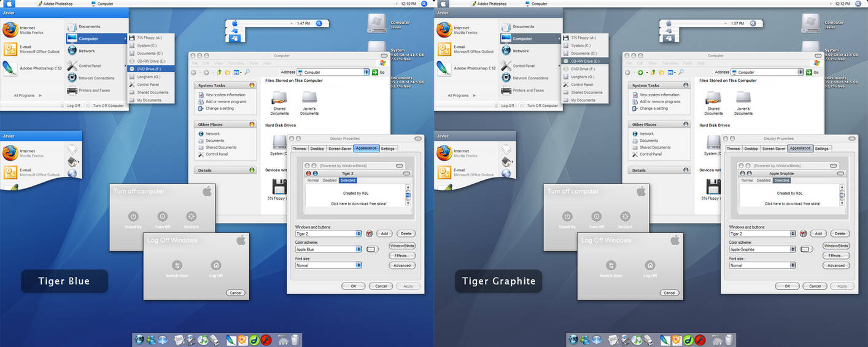Click Effects... button in Tiger Graphite Display Properties
868x347 pixels.
pos(835,255)
